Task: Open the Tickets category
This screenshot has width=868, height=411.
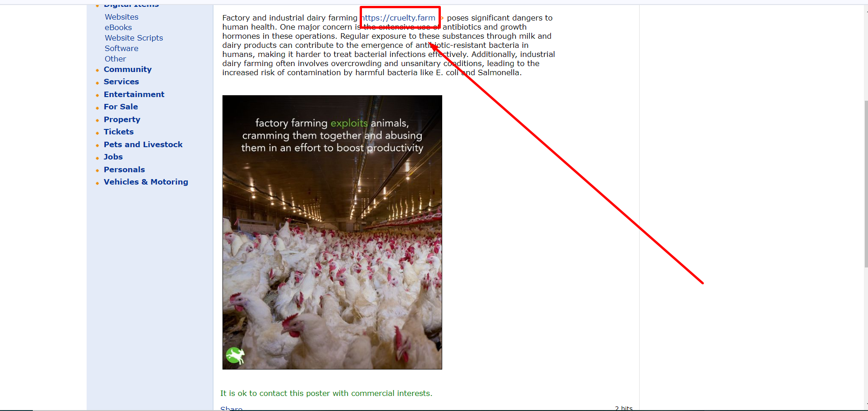Action: 119,132
